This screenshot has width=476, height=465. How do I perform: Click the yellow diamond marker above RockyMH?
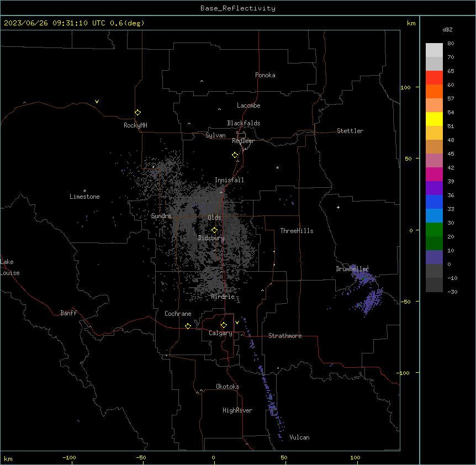[138, 113]
